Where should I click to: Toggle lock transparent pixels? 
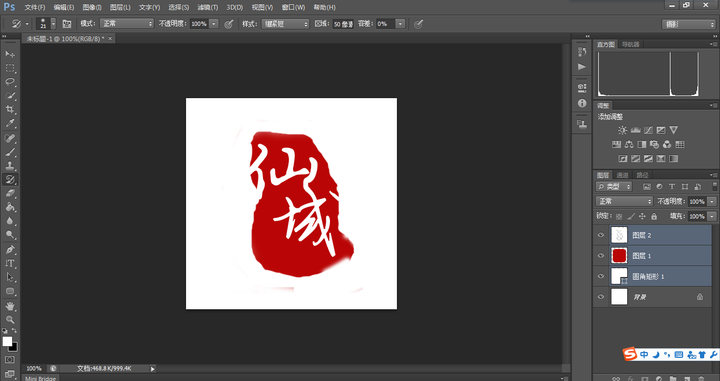click(619, 216)
